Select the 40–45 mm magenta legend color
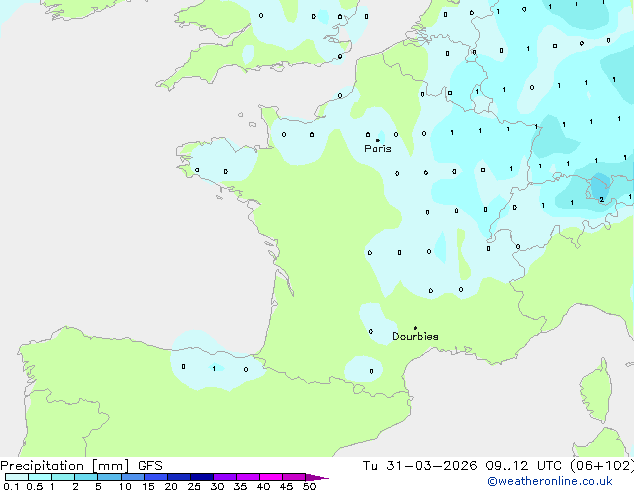 [x=271, y=477]
